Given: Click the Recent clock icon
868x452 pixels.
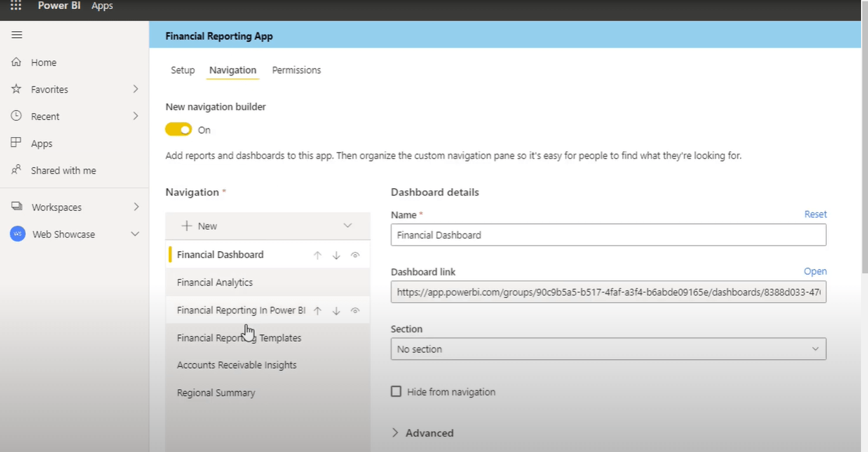Looking at the screenshot, I should click(x=17, y=116).
